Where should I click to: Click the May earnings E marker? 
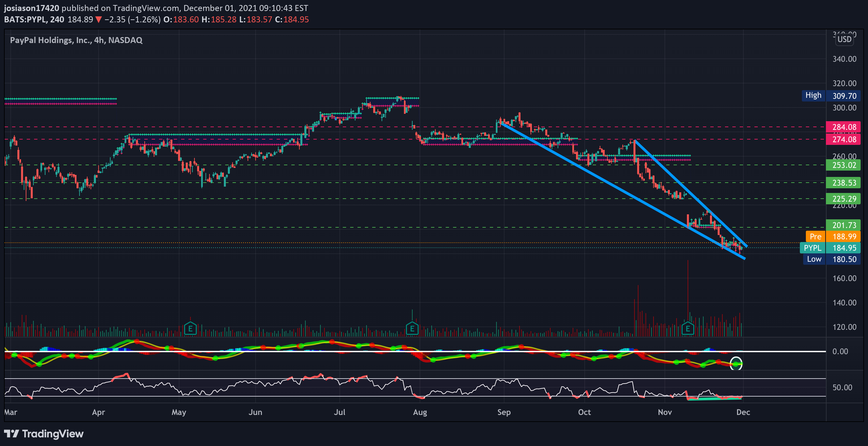coord(190,328)
